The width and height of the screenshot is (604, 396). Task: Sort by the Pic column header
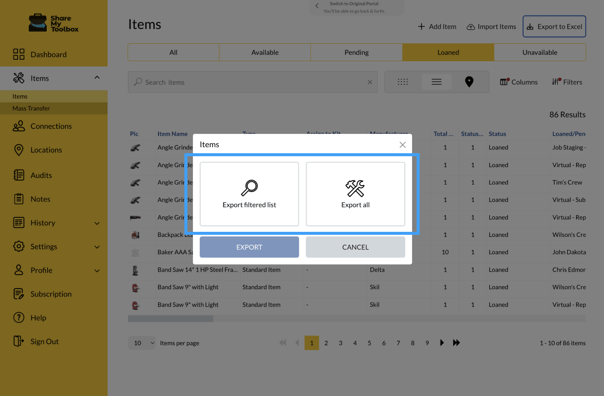pos(134,134)
